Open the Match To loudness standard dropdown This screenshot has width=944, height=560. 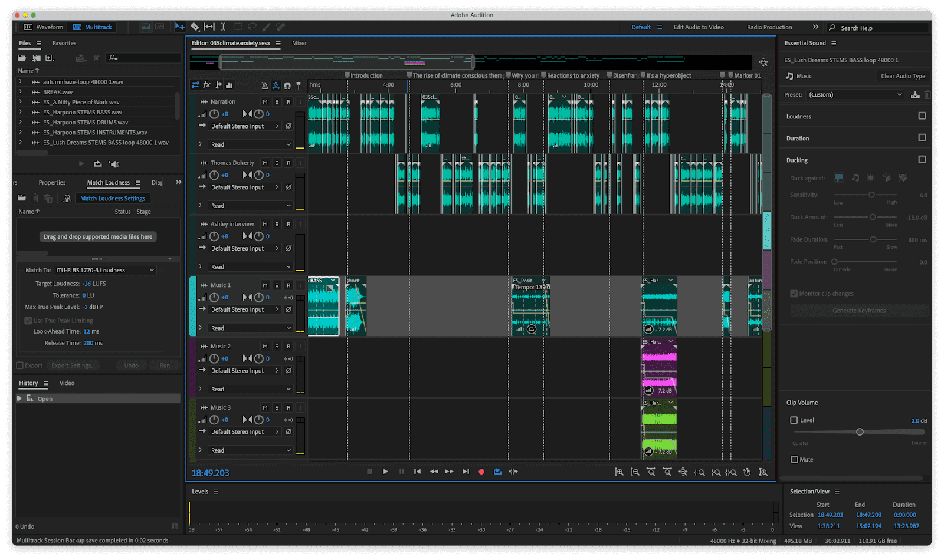point(105,269)
